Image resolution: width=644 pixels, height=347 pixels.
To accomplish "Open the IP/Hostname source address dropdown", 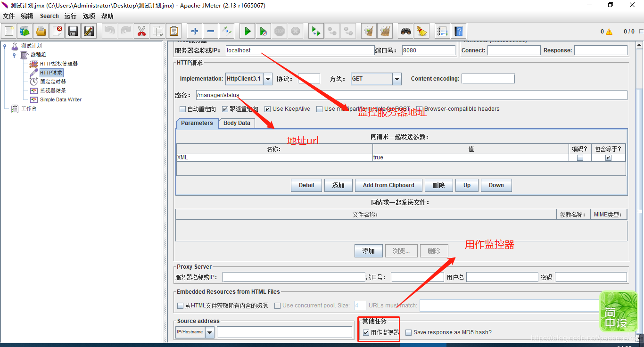I will tap(209, 332).
